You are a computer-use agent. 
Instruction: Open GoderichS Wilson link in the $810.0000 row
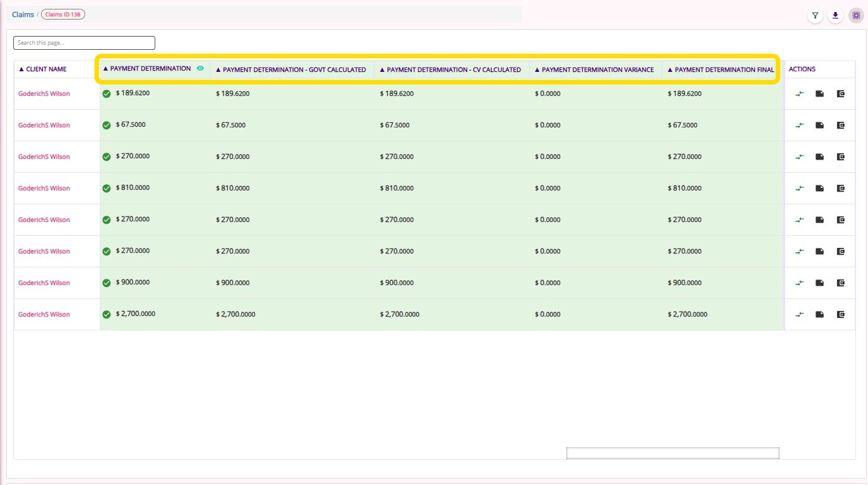pyautogui.click(x=44, y=189)
